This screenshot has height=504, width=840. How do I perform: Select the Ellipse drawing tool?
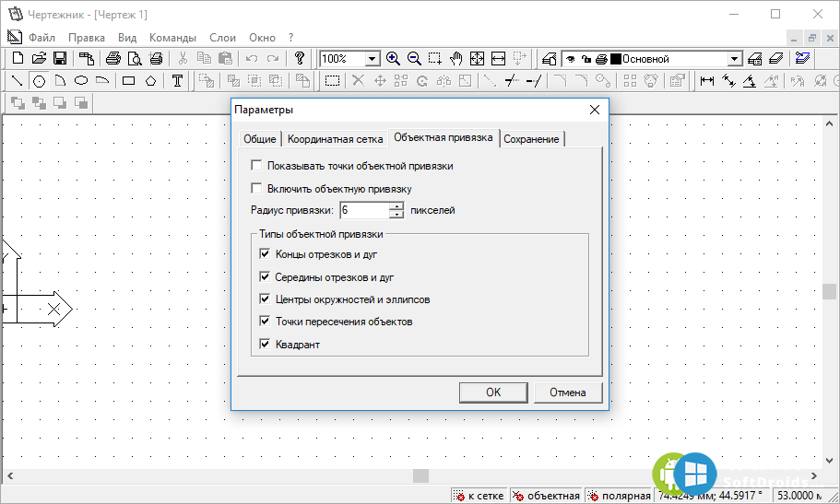coord(81,81)
